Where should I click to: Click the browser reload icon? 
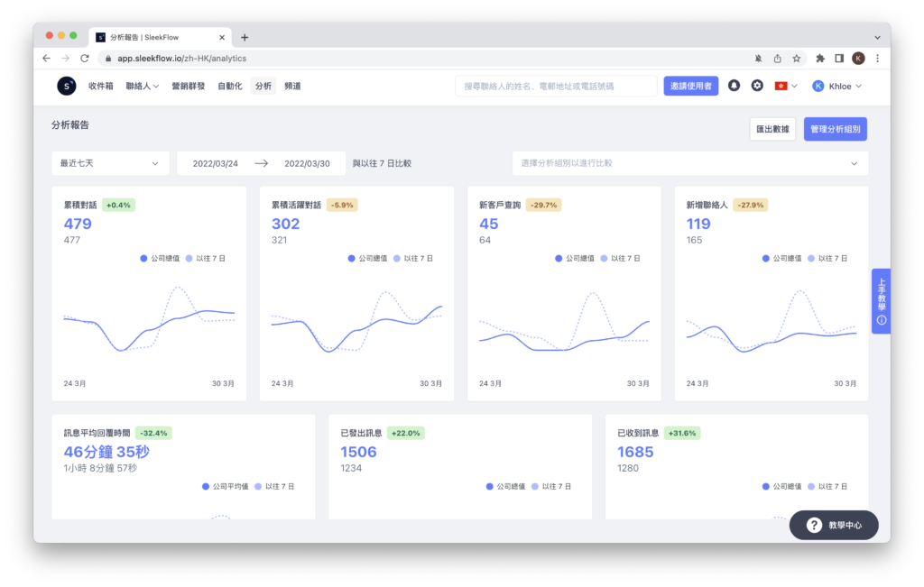85,58
